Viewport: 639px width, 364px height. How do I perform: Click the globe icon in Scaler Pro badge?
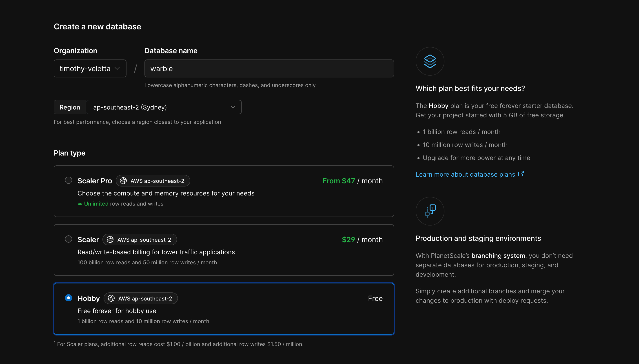tap(123, 181)
